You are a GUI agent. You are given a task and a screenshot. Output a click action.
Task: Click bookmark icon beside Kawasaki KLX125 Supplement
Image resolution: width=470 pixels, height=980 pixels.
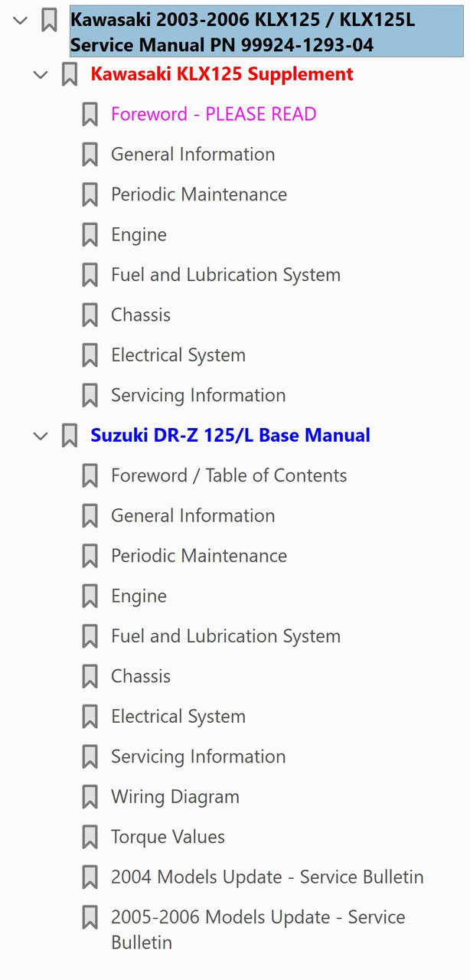click(x=69, y=74)
